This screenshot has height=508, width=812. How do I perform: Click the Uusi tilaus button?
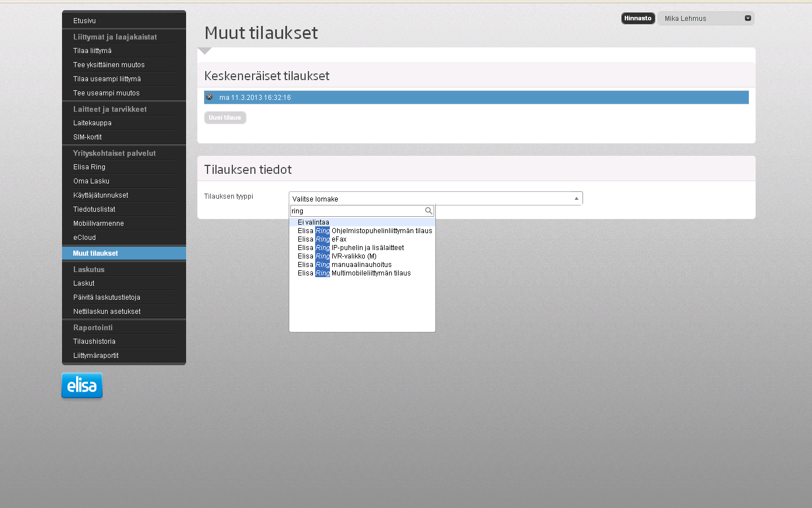(225, 117)
